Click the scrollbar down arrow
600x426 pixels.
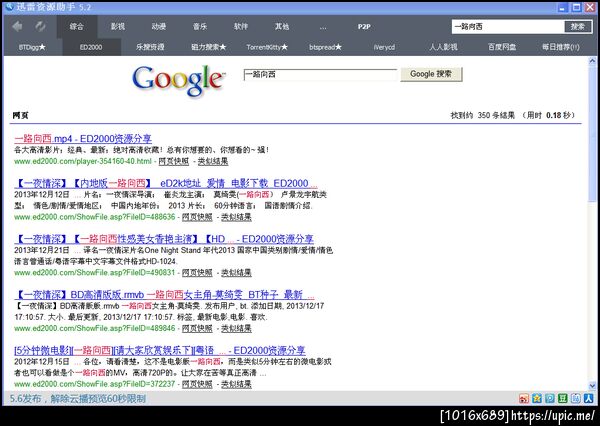click(x=592, y=386)
